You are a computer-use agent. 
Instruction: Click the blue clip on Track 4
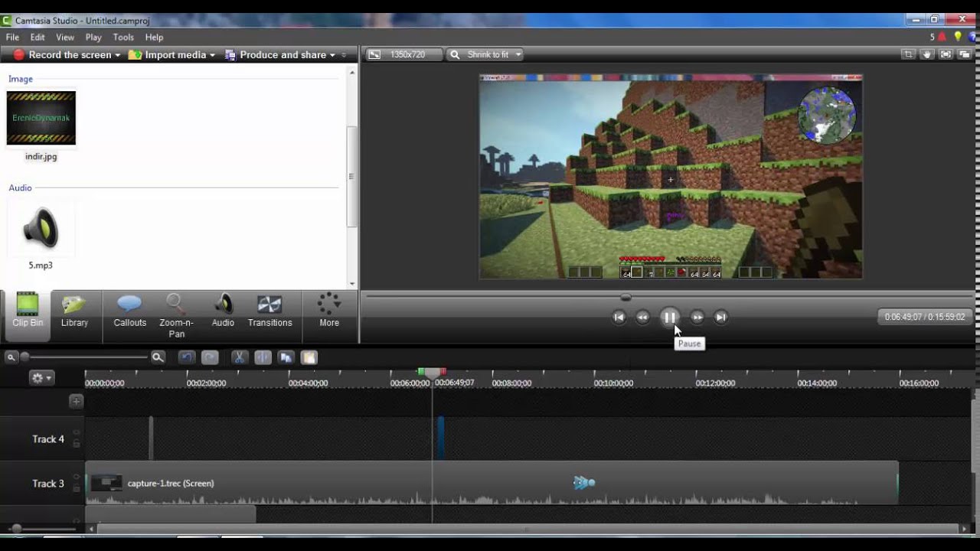point(441,438)
